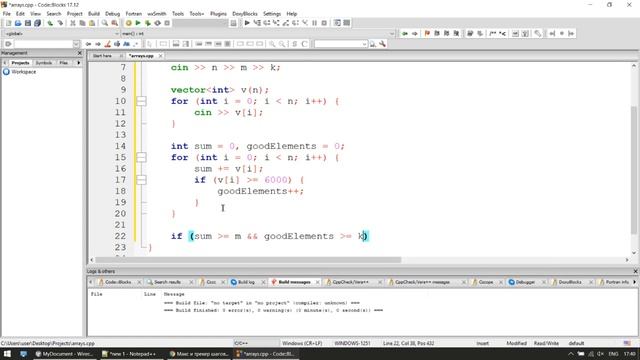Switch to the Start here editor tab

point(102,56)
